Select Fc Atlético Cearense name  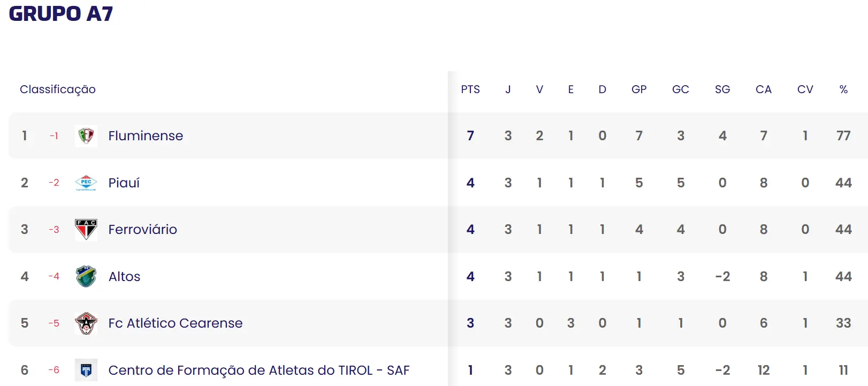(175, 323)
